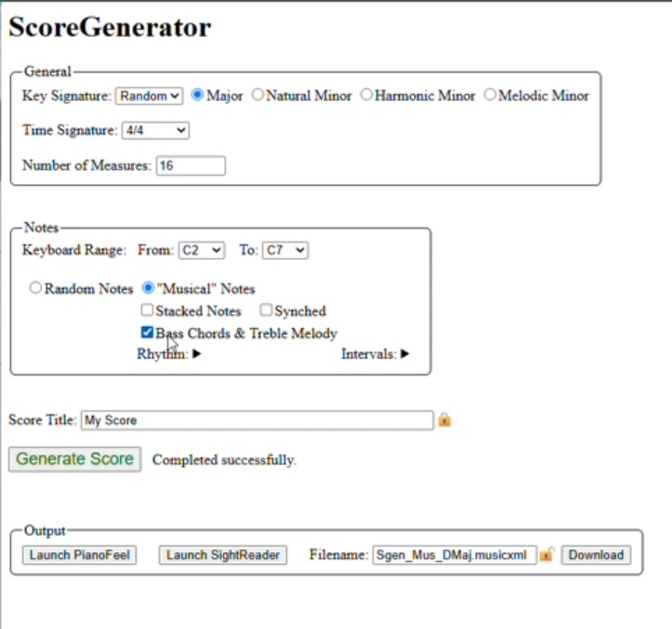Expand the Intervals options triangle
Image resolution: width=672 pixels, height=629 pixels.
[404, 354]
